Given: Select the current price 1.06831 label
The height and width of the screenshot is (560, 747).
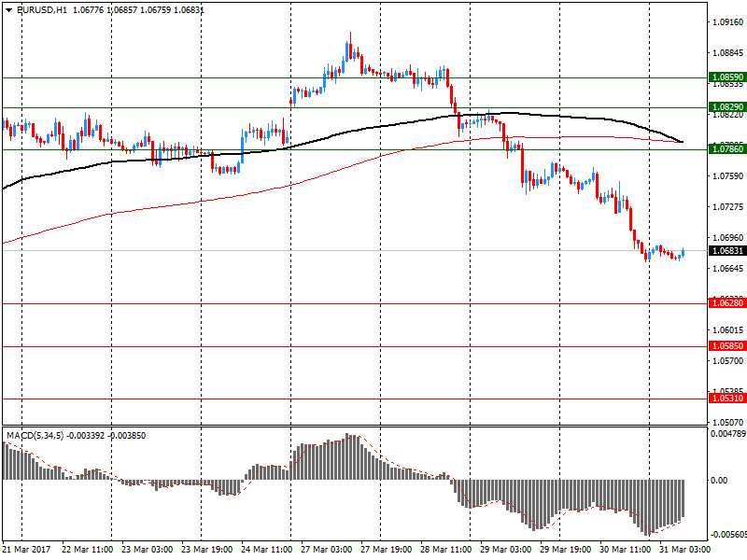Looking at the screenshot, I should coord(726,251).
